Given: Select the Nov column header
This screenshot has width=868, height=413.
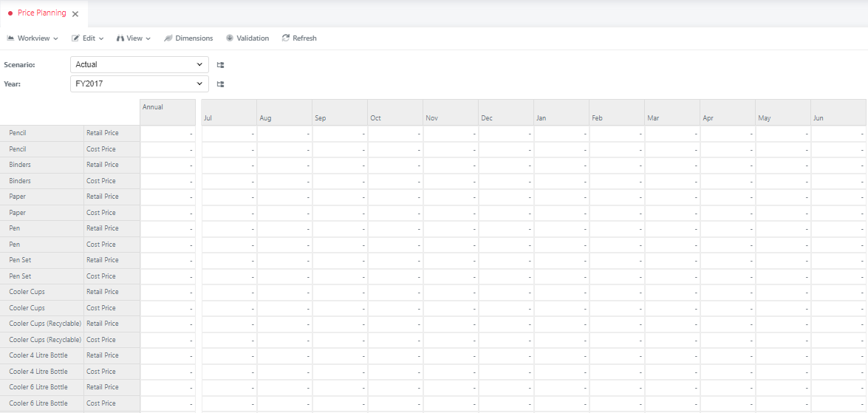Looking at the screenshot, I should [x=451, y=112].
